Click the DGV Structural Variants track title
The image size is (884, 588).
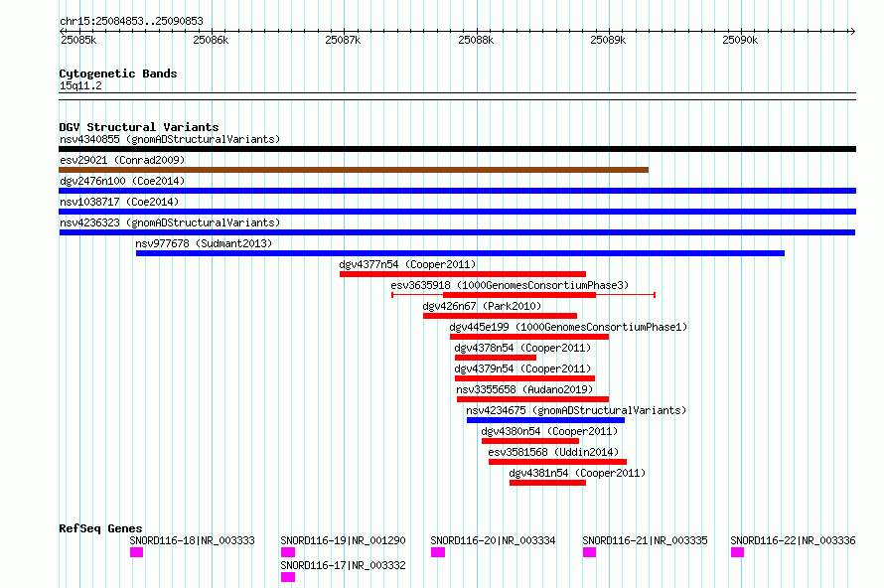pyautogui.click(x=139, y=127)
